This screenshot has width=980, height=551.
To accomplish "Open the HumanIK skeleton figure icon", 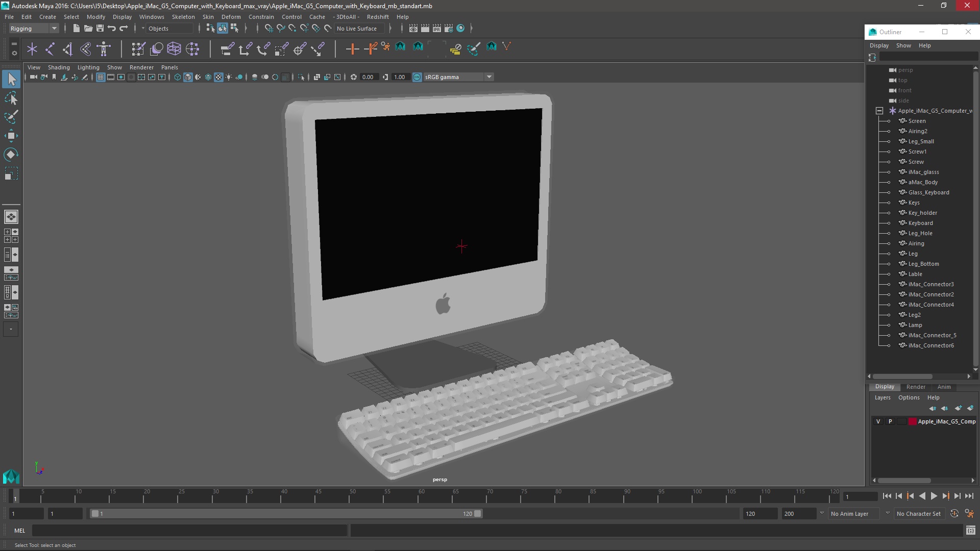I will coord(104,49).
